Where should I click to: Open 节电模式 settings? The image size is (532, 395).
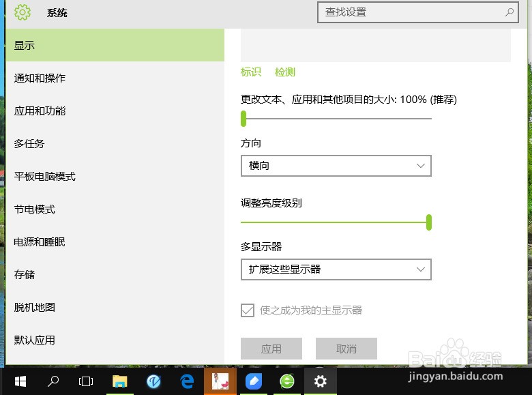[x=115, y=209]
